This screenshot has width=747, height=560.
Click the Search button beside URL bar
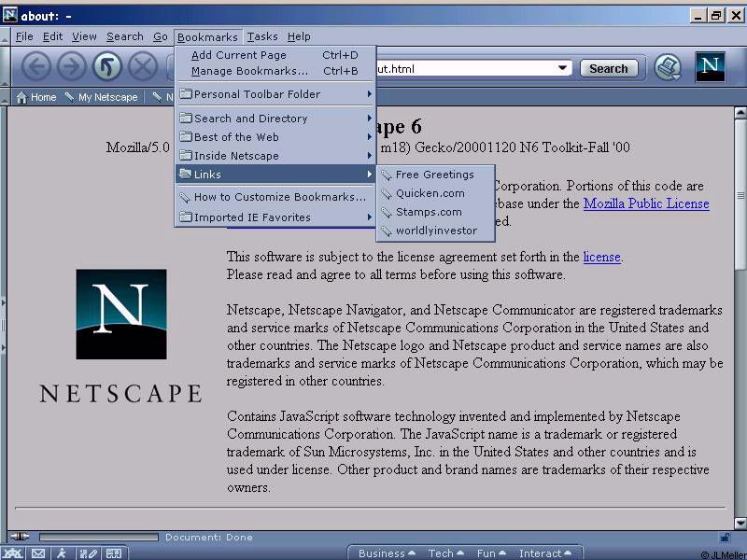(x=609, y=68)
